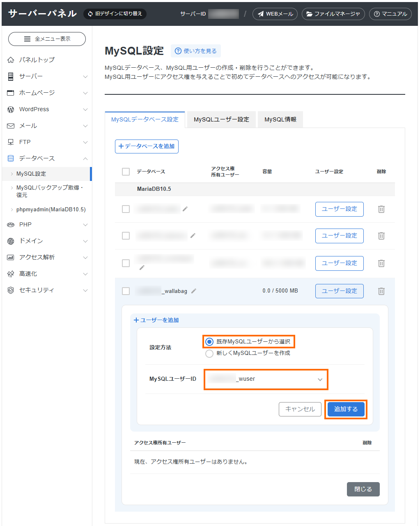
Task: Click ユーザー設定 in the _wallabag row
Action: (x=340, y=291)
